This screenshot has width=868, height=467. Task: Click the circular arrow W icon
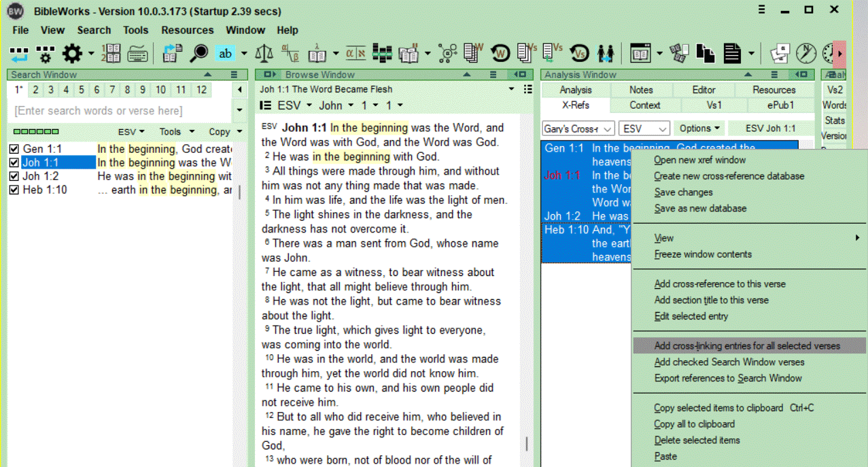click(x=500, y=53)
